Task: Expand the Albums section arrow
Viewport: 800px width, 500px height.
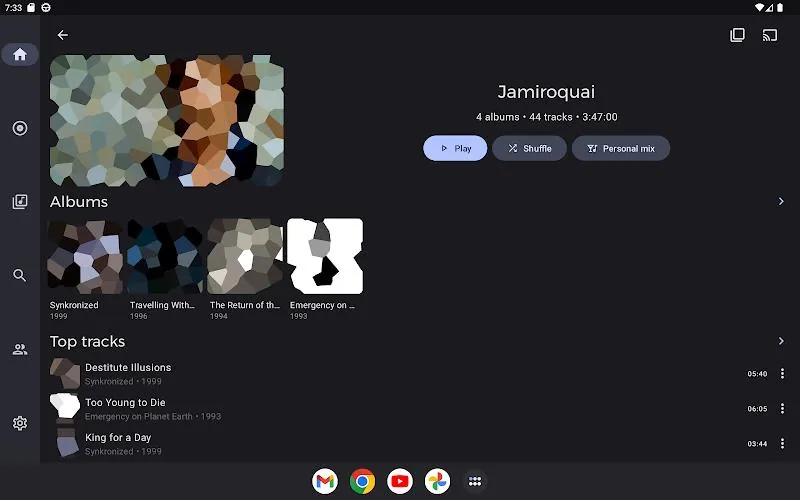Action: click(x=781, y=202)
